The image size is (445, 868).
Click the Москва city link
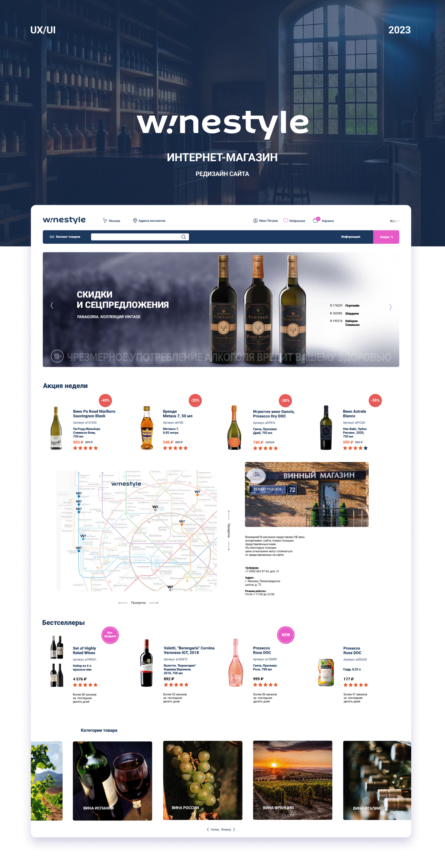coord(114,221)
